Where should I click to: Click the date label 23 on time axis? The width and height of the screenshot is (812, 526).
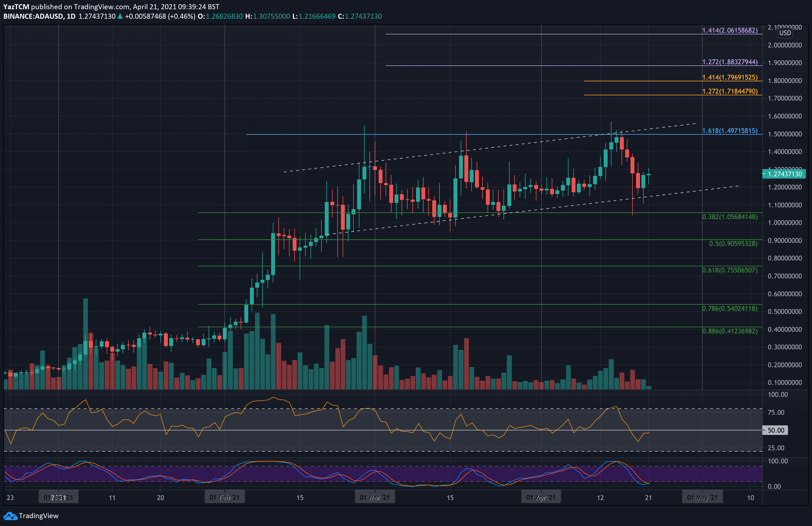(10, 498)
